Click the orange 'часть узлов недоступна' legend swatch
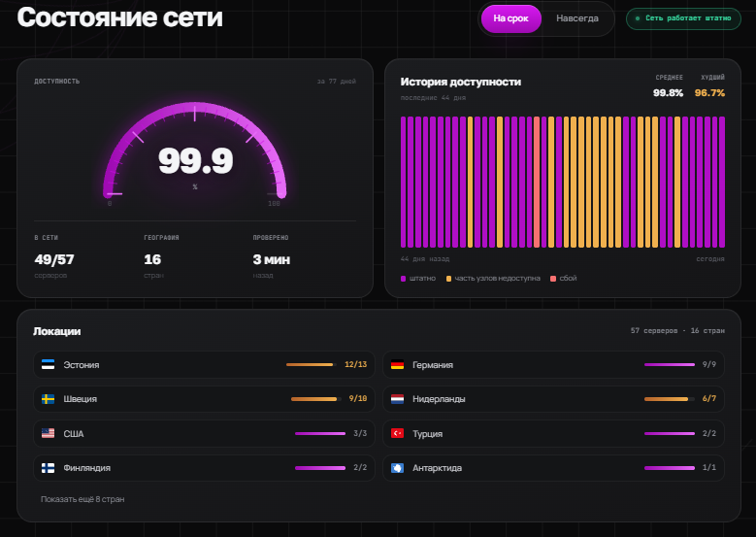756x537 pixels. pyautogui.click(x=448, y=279)
